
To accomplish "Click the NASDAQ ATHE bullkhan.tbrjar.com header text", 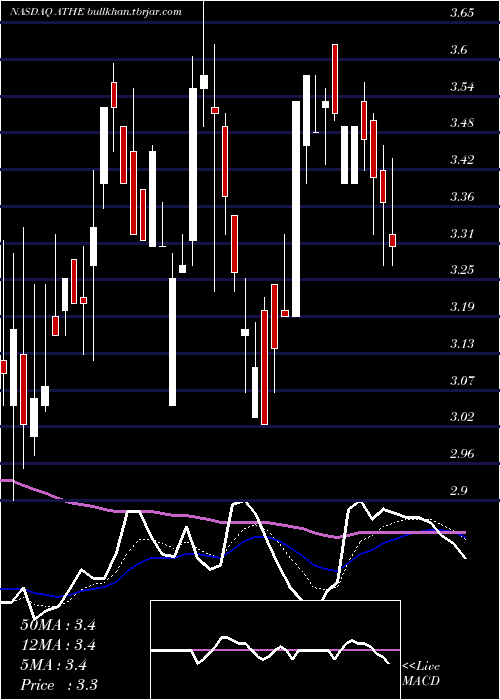I will click(x=96, y=12).
